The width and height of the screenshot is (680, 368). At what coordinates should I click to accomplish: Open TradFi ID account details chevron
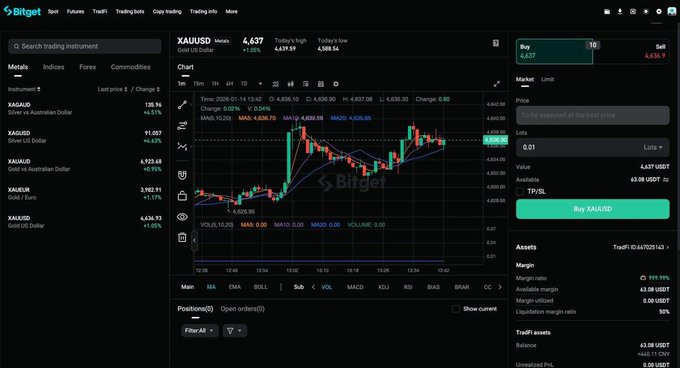point(668,247)
